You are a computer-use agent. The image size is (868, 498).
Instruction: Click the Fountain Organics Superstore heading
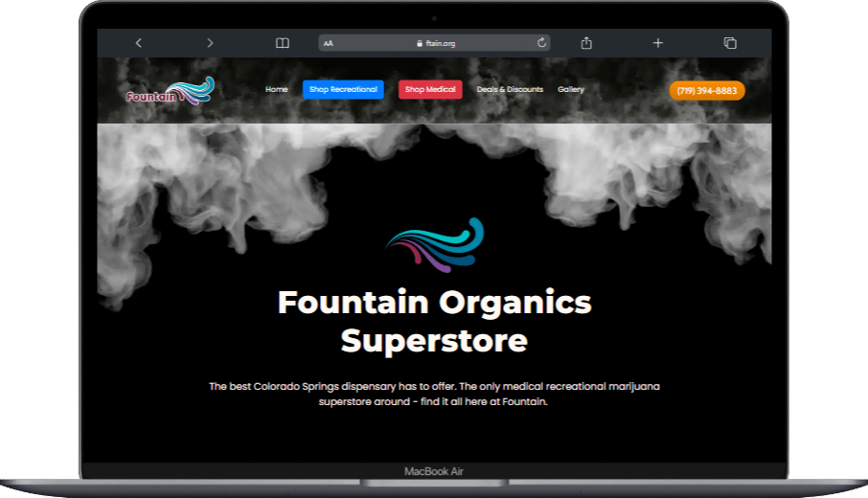(434, 321)
